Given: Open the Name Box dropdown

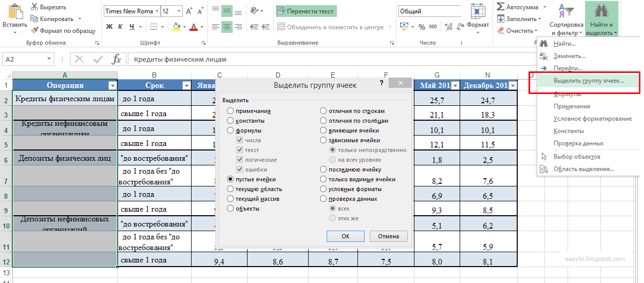Looking at the screenshot, I should click(48, 59).
